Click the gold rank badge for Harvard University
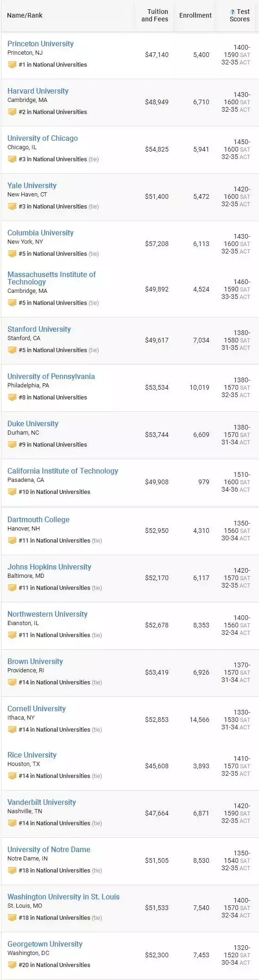The width and height of the screenshot is (259, 980). pyautogui.click(x=12, y=112)
